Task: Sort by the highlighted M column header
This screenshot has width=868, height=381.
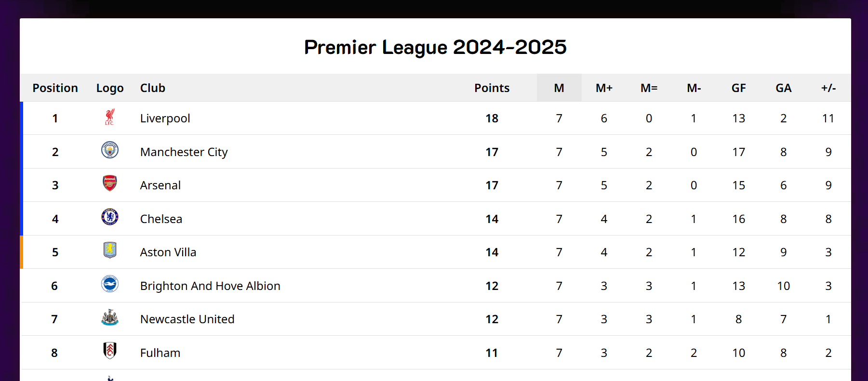Action: point(559,88)
